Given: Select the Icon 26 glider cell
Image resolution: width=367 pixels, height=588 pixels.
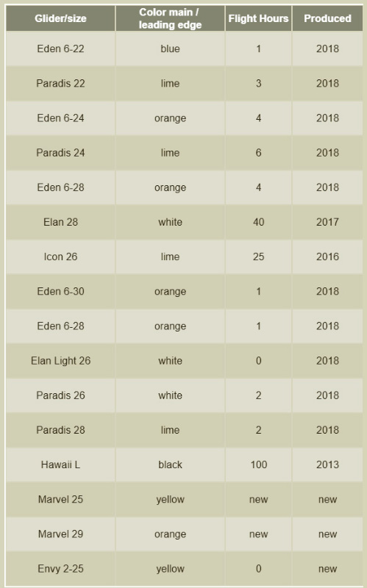Looking at the screenshot, I should click(x=60, y=257).
